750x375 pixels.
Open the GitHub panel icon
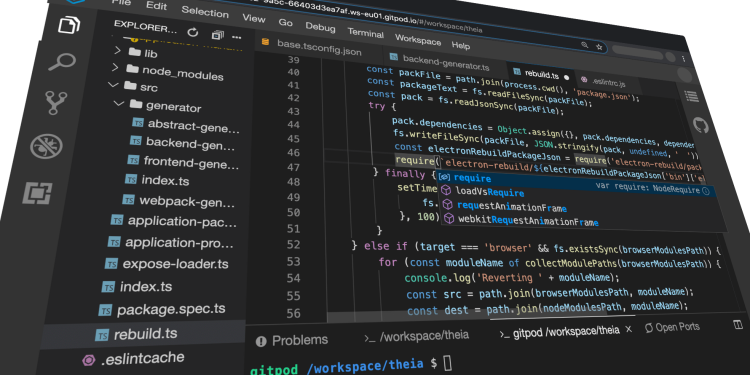click(701, 125)
